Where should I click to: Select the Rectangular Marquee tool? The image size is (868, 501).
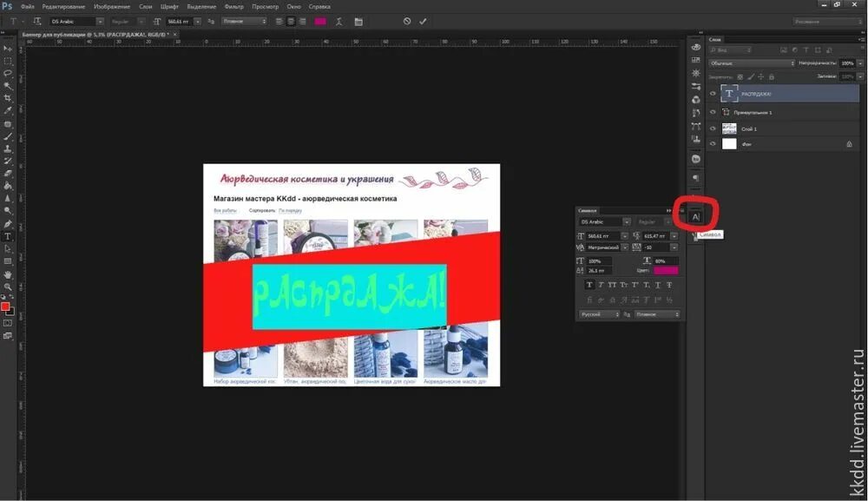(8, 61)
